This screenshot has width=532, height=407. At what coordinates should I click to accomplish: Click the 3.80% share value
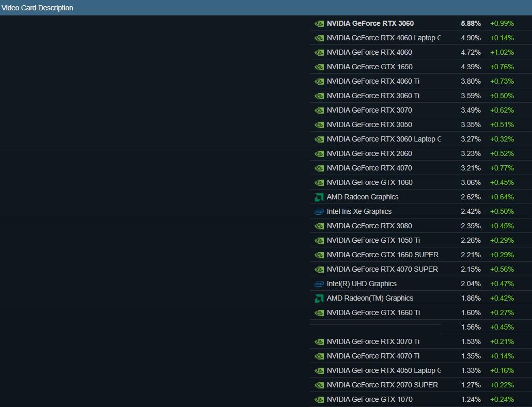471,81
